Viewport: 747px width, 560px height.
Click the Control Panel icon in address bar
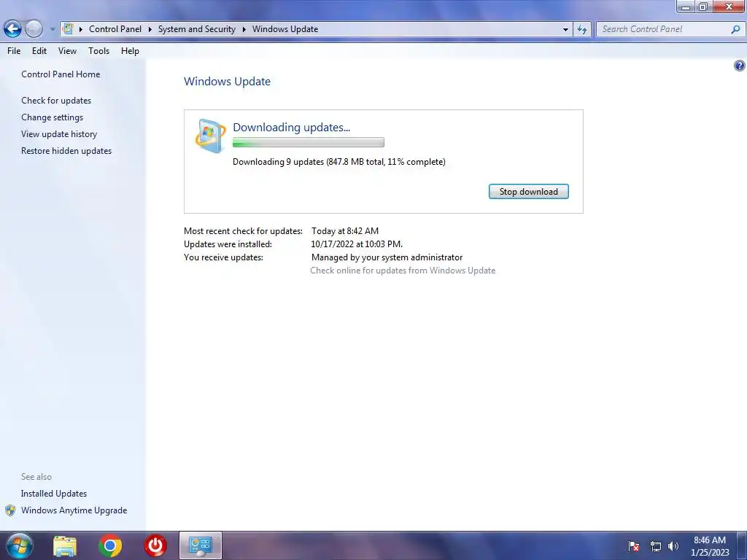coord(68,28)
